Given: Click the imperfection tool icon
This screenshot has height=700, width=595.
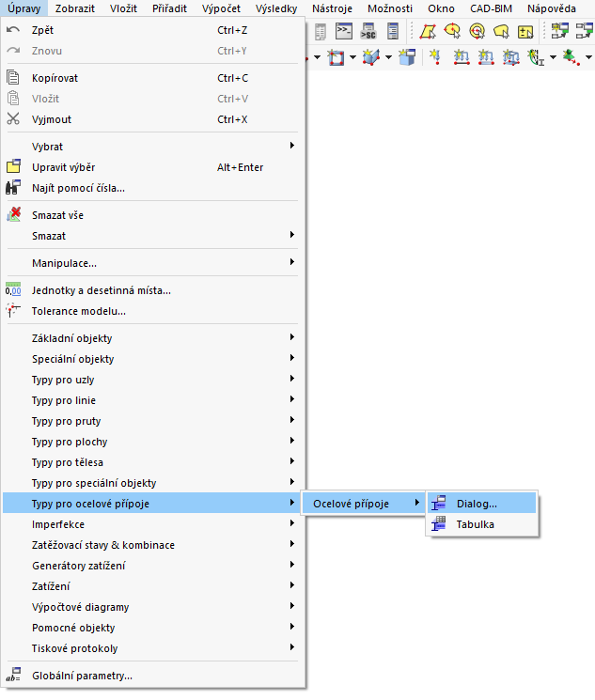Looking at the screenshot, I should [536, 57].
